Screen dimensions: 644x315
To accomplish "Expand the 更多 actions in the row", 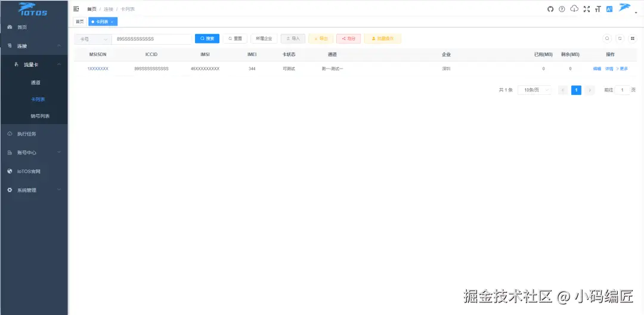I will [622, 69].
